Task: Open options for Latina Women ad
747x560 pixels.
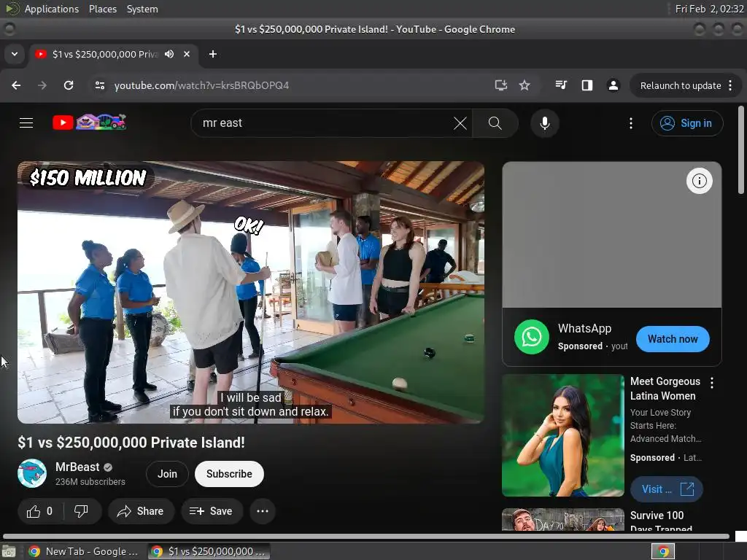Action: 712,382
